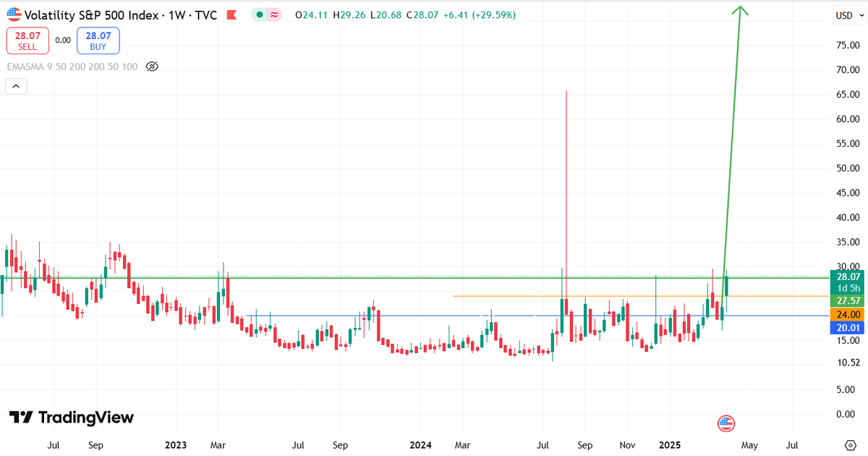
Task: Show the hidden EMASMA indicator via eye icon
Action: coord(152,67)
